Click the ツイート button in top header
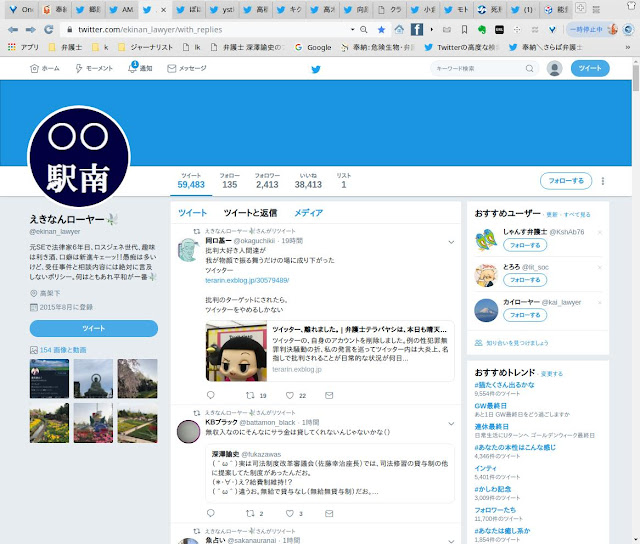The image size is (640, 544). (590, 68)
